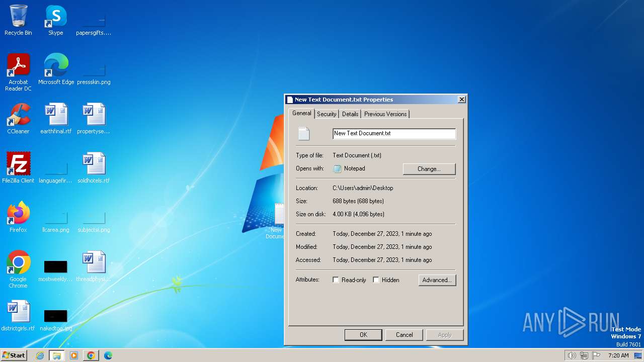Switch to the Security tab
The width and height of the screenshot is (644, 362).
pos(327,114)
